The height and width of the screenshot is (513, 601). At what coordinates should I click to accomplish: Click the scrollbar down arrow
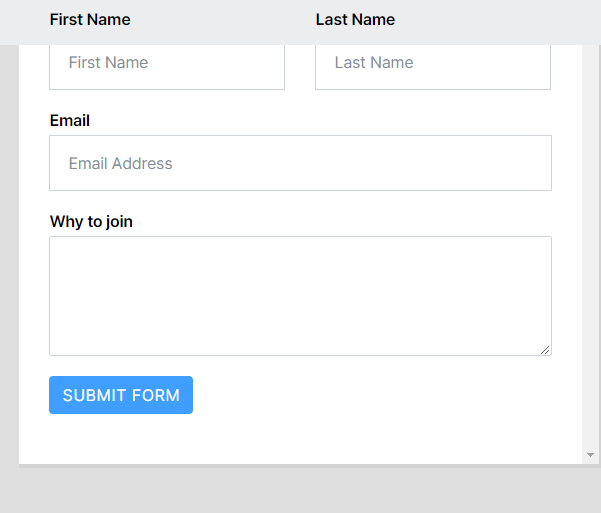click(x=590, y=455)
